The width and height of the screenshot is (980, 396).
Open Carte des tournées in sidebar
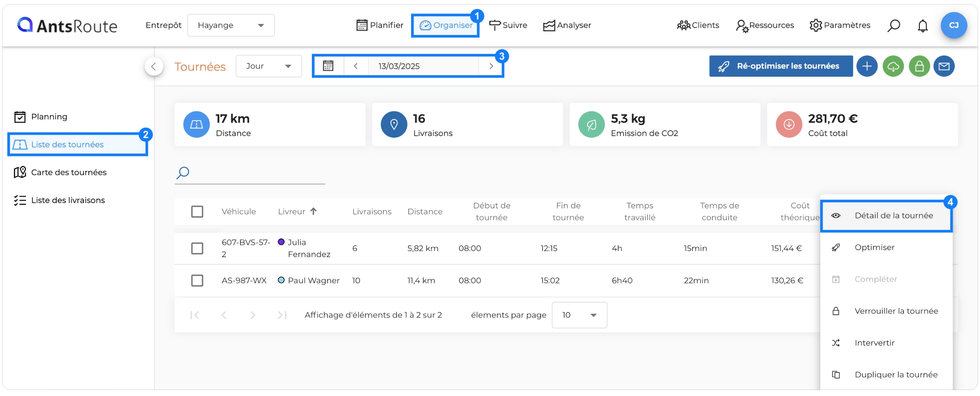coord(60,172)
